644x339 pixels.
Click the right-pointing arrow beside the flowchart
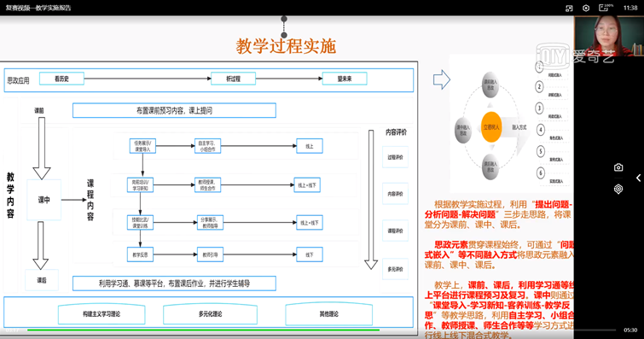442,79
